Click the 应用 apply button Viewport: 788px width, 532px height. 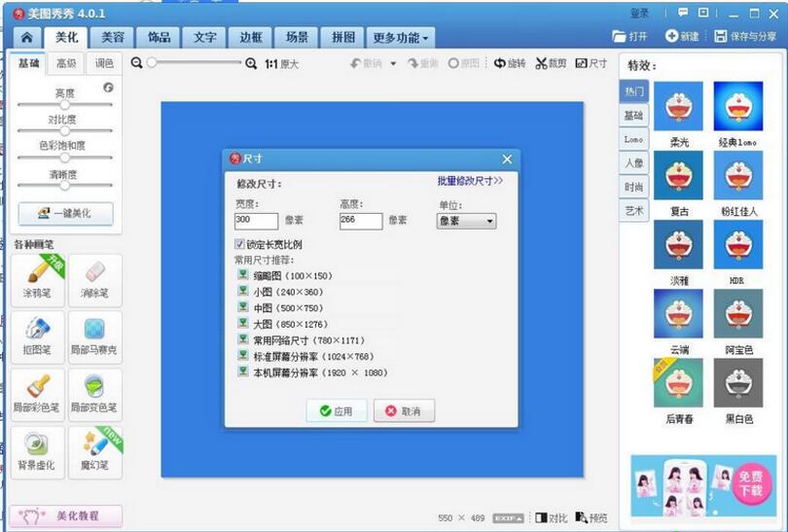point(337,411)
